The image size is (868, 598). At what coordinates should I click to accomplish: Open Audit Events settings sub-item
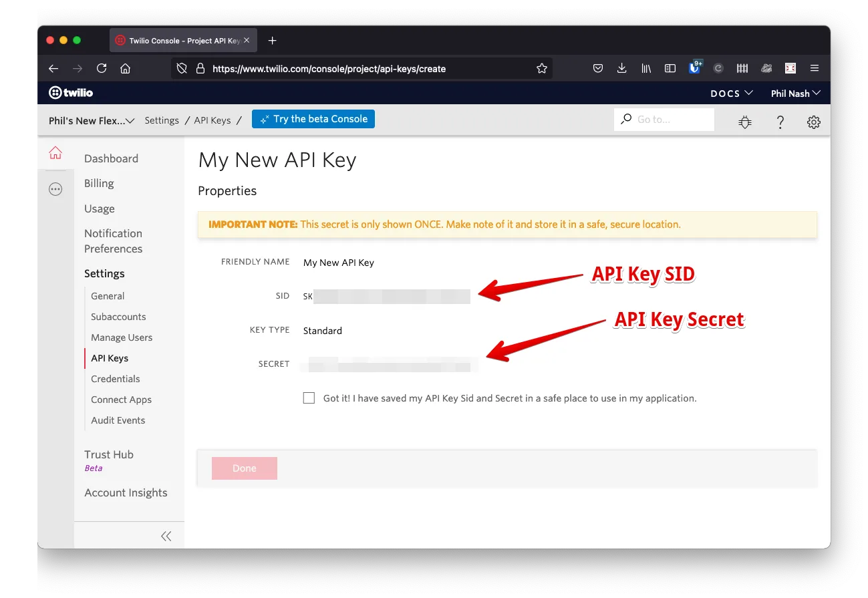tap(118, 420)
